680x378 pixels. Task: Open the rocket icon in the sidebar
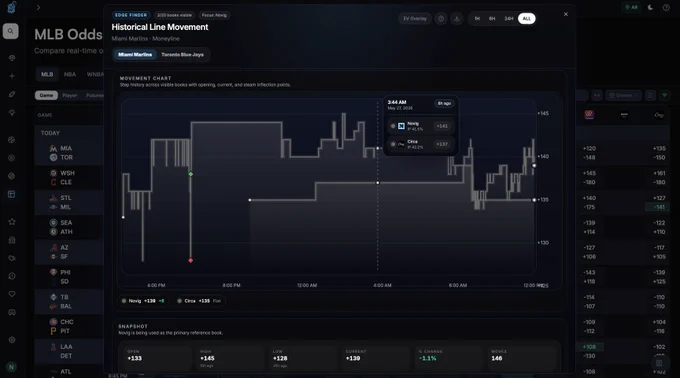tap(12, 94)
